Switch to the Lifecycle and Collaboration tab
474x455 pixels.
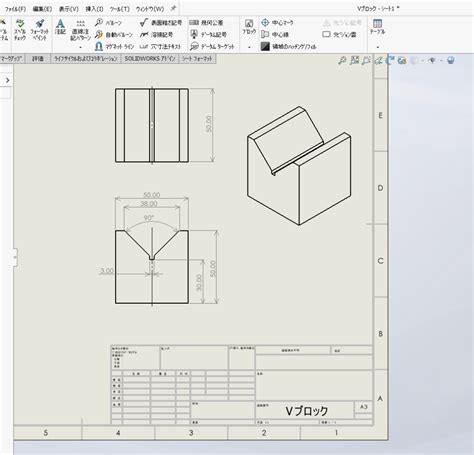(86, 59)
